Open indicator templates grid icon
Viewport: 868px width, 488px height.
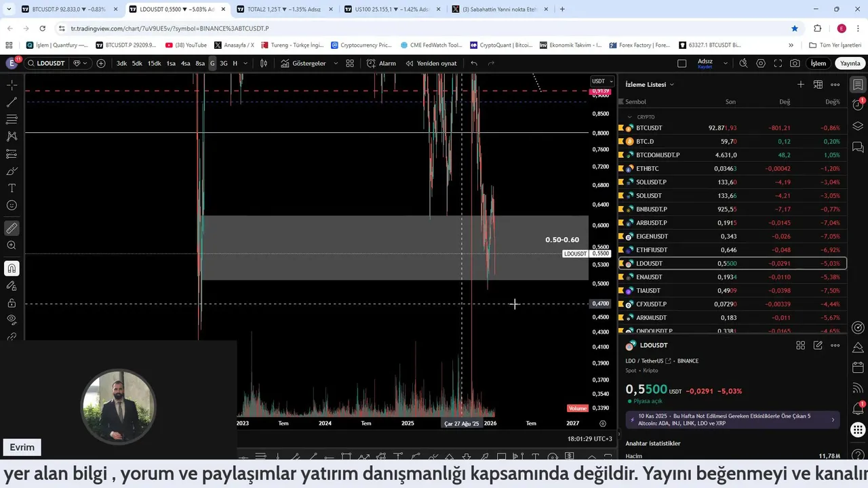(x=350, y=63)
